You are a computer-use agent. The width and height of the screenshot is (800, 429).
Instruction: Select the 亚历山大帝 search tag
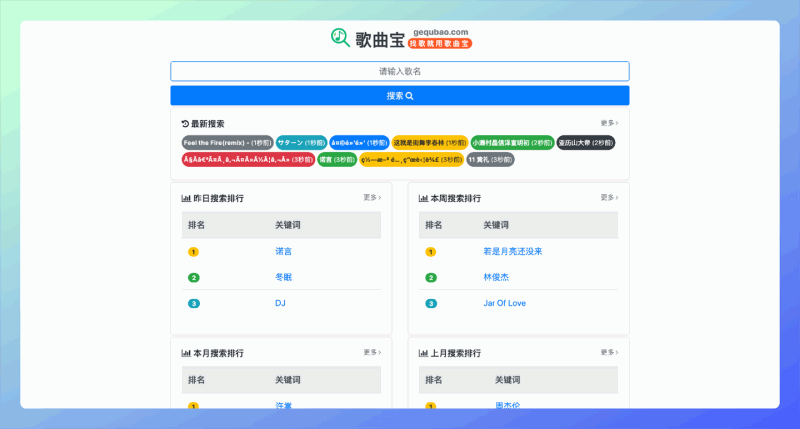coord(586,143)
